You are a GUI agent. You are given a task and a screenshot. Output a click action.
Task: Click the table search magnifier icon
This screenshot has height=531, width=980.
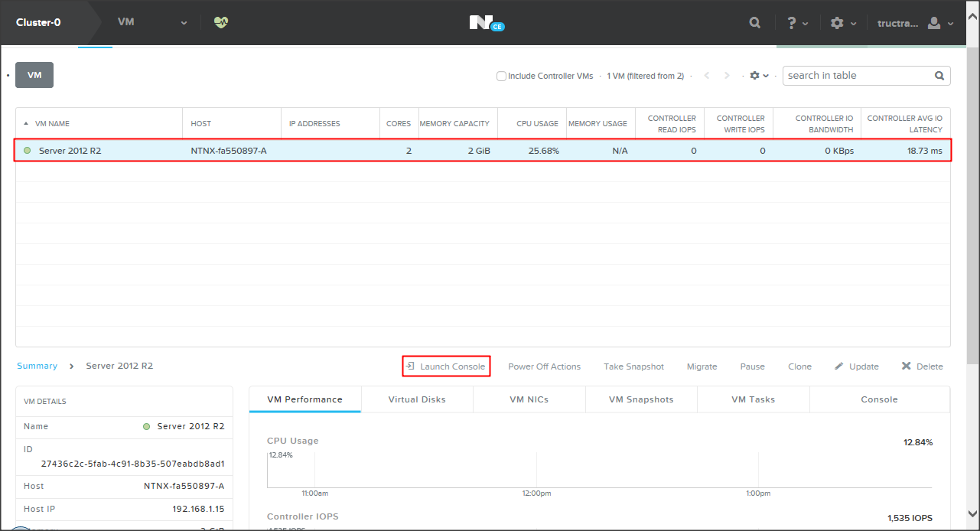[939, 76]
